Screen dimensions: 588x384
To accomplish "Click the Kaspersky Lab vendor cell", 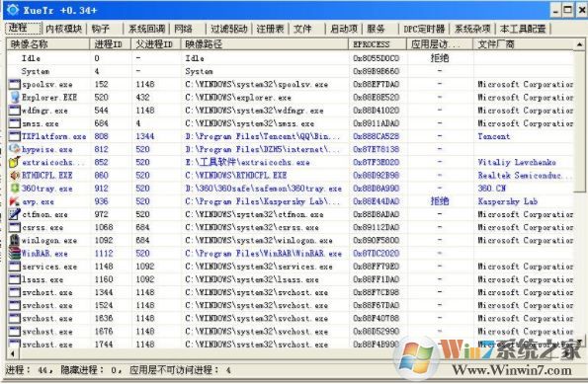I will (x=508, y=201).
